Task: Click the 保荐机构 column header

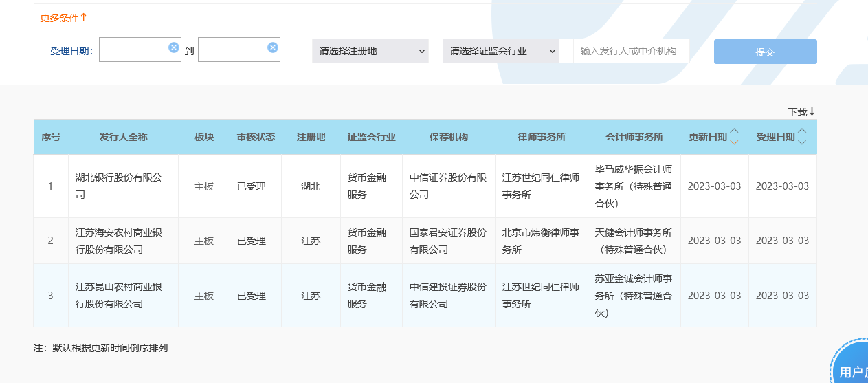Action: click(x=449, y=137)
